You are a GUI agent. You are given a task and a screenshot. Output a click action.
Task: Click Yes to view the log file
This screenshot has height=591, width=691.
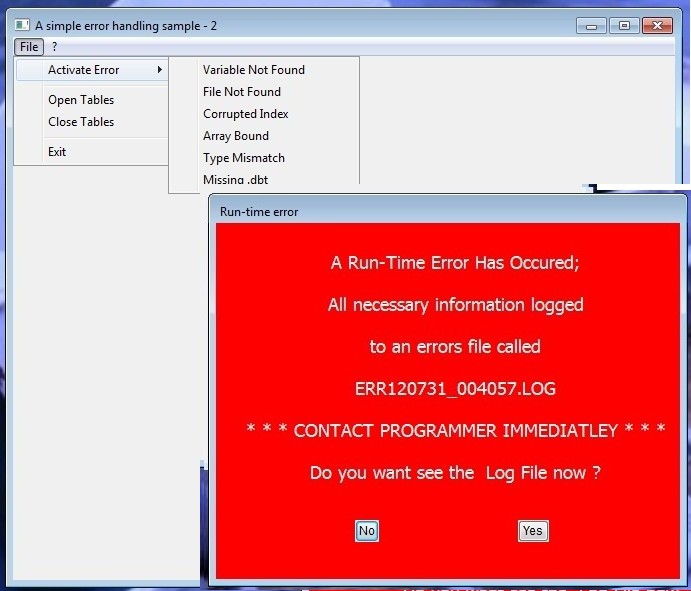point(533,531)
